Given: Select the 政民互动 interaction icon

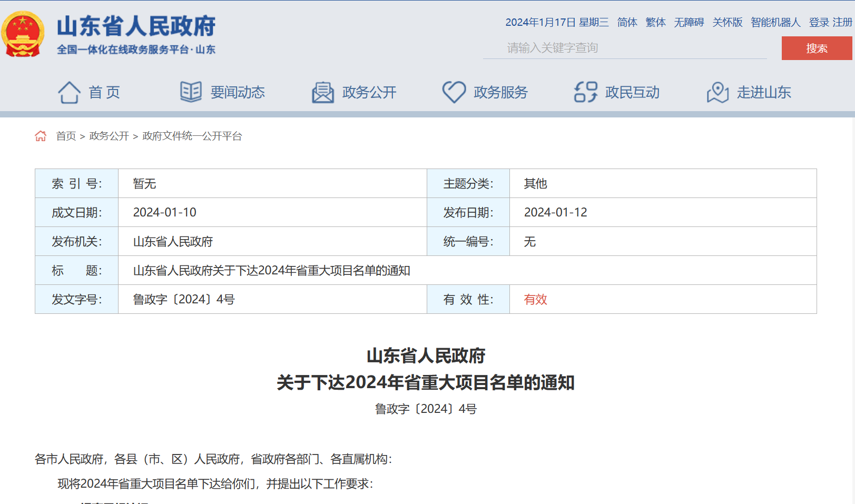Looking at the screenshot, I should (585, 91).
